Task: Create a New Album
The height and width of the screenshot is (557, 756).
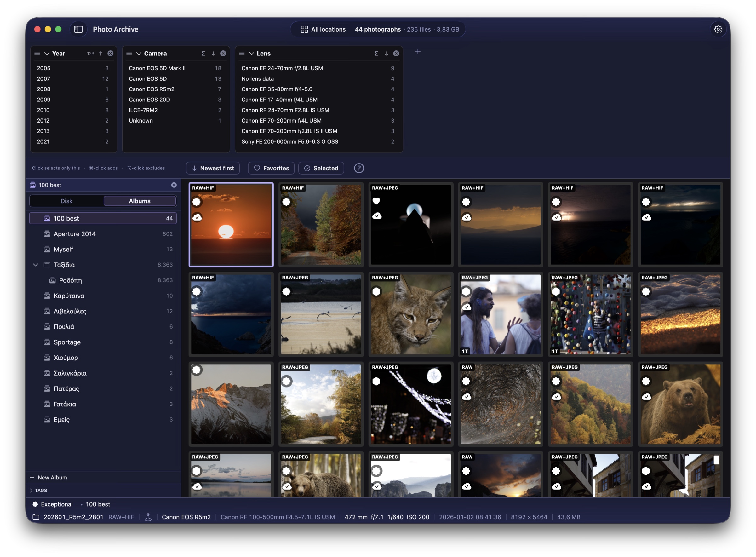Action: (x=48, y=477)
